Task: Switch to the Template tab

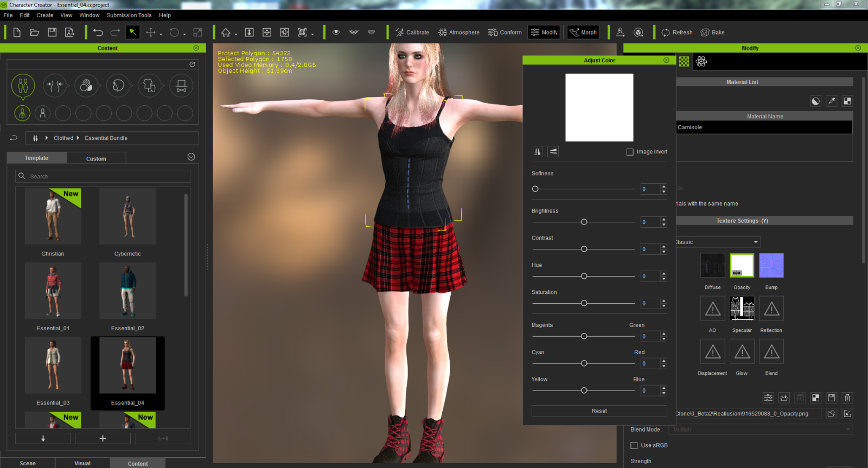Action: point(36,158)
